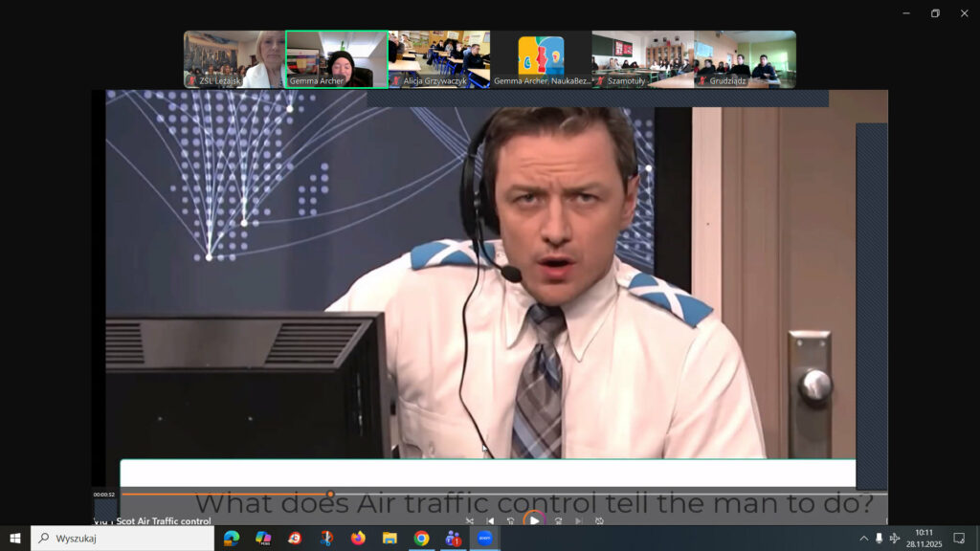Open File Explorer from the taskbar

point(390,539)
